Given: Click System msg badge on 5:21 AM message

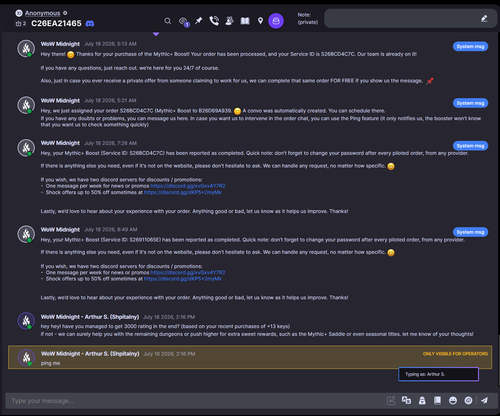Looking at the screenshot, I should pos(470,103).
